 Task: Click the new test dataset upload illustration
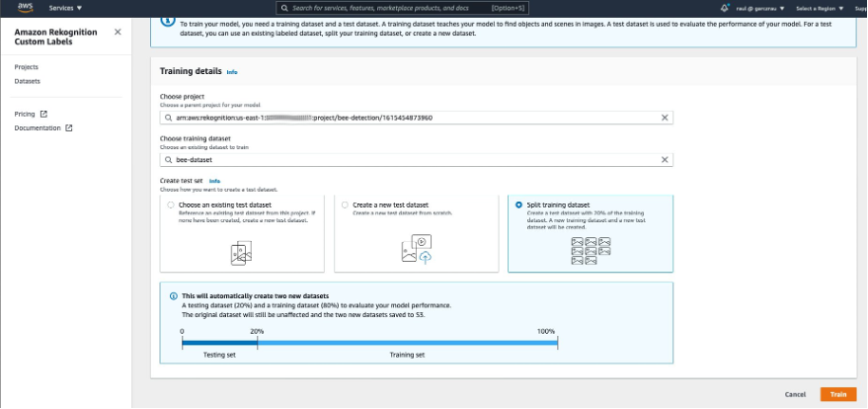417,249
